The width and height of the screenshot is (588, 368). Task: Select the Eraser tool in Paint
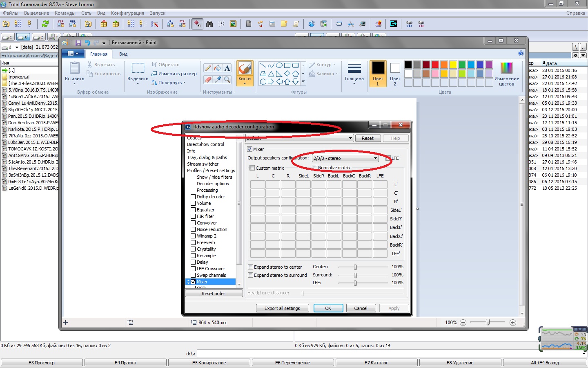click(x=208, y=79)
